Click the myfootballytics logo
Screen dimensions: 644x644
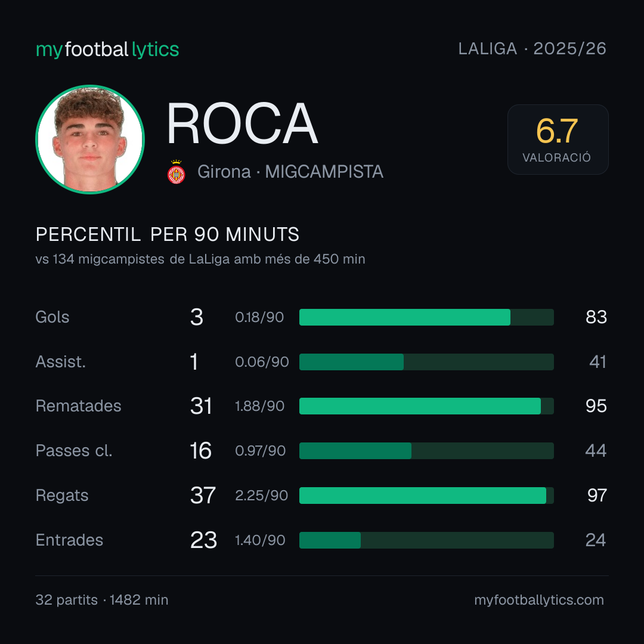[107, 49]
